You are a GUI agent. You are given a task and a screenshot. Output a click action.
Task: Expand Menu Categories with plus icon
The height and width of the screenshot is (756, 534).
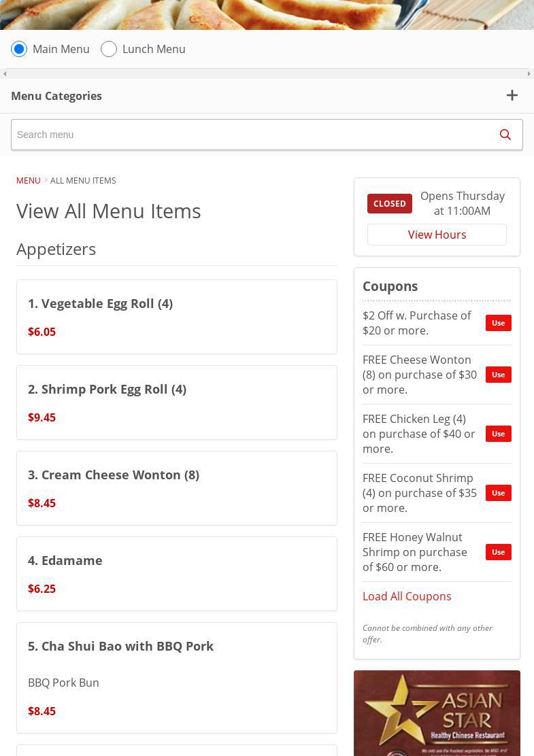click(x=512, y=96)
